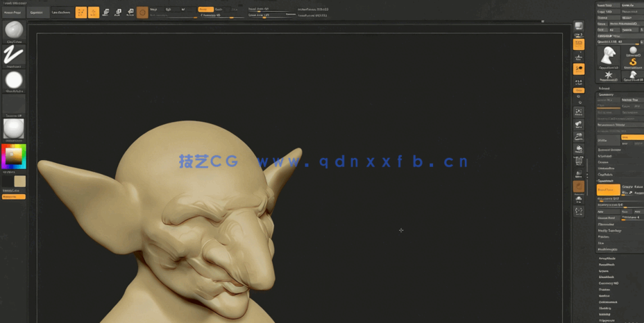Image resolution: width=644 pixels, height=323 pixels.
Task: Click the Rotate view navigation icon
Action: 579,148
